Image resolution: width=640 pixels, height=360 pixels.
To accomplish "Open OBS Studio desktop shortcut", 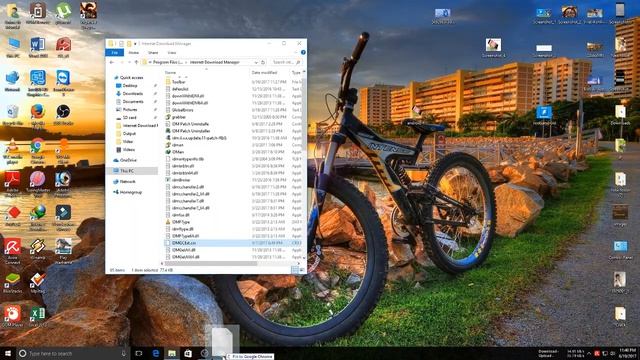I will pos(63,115).
